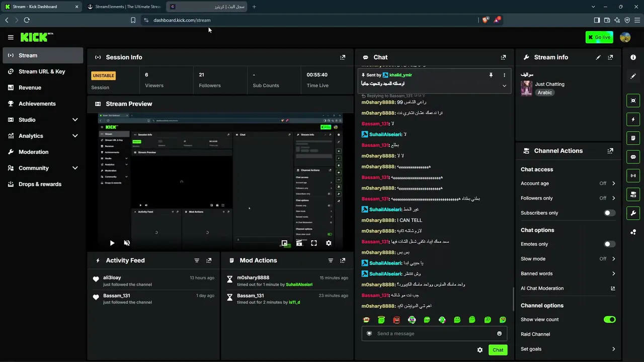This screenshot has height=362, width=644.
Task: Open Account age chat access options
Action: click(568, 184)
